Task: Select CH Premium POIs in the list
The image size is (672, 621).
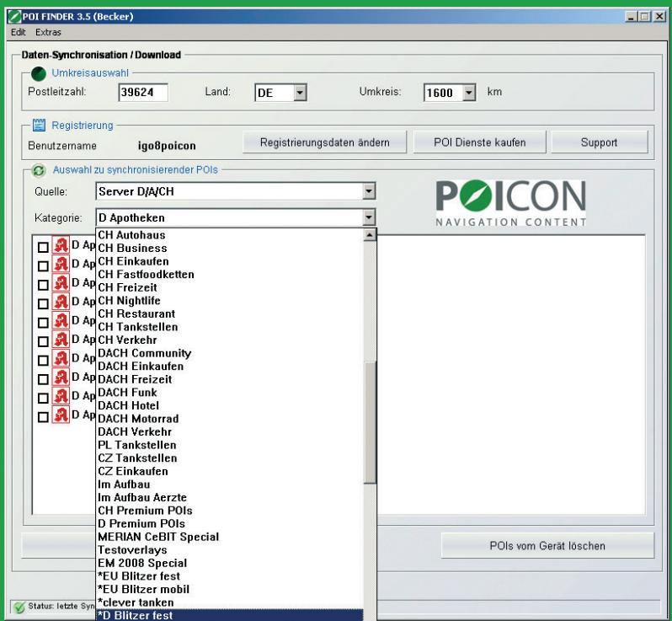Action: 230,511
